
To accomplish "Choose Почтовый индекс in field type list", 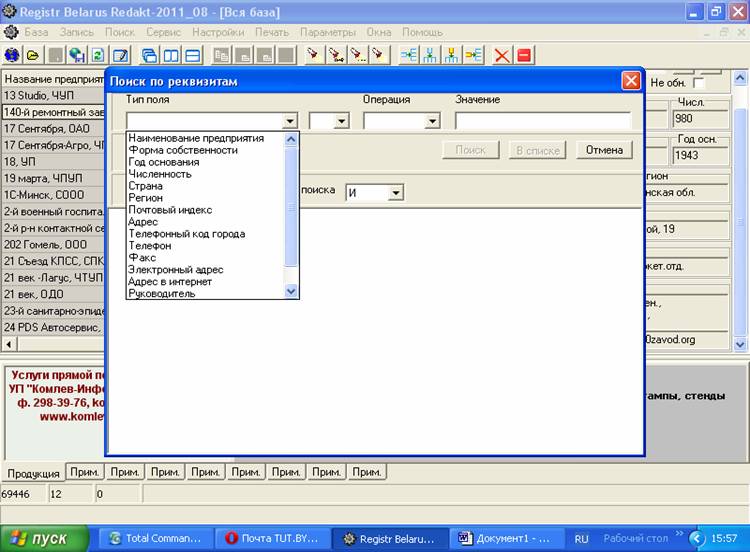I will pos(177,210).
